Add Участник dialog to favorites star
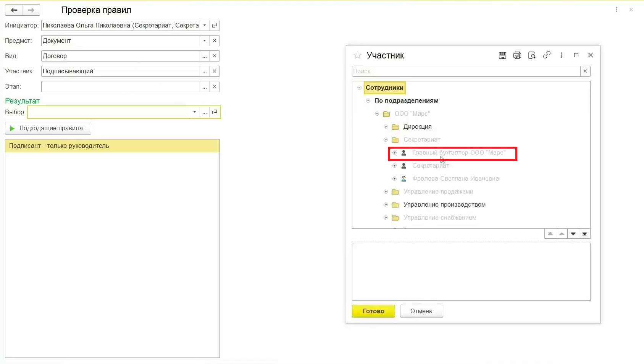 click(357, 55)
